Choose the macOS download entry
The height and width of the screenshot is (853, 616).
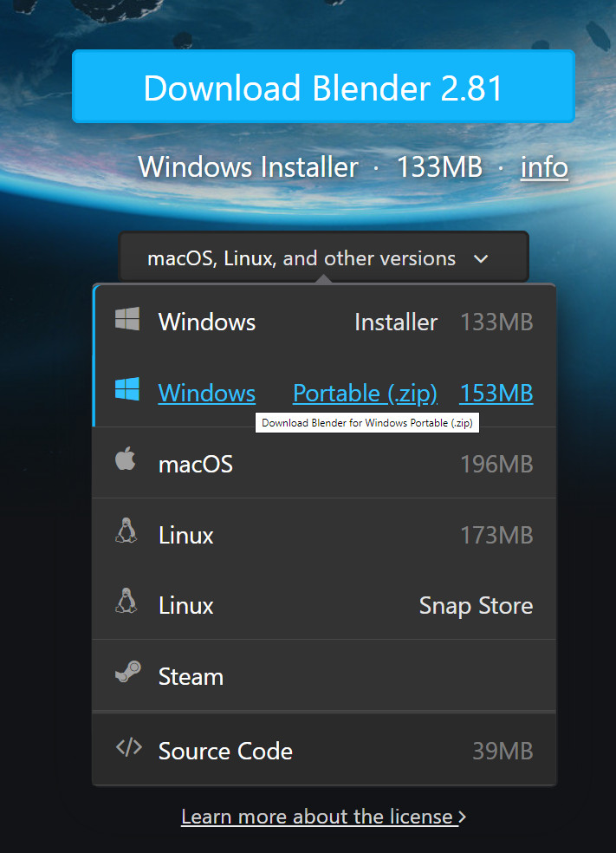[x=325, y=464]
